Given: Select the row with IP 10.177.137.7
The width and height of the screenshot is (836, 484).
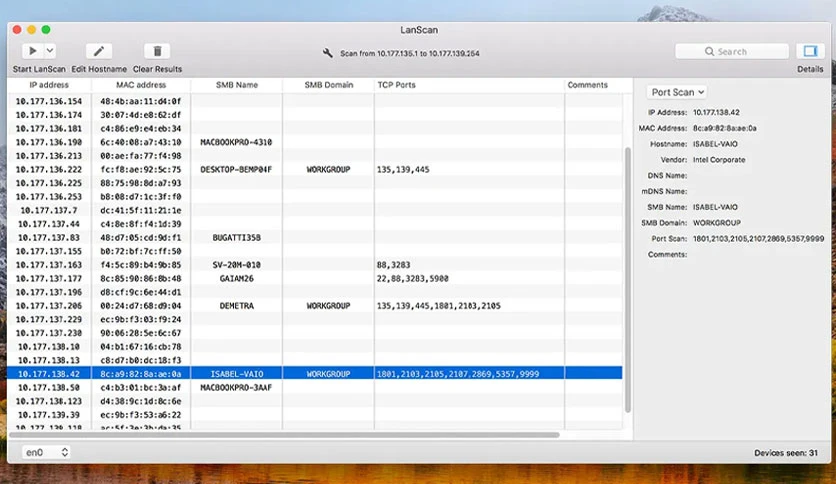Looking at the screenshot, I should [315, 211].
